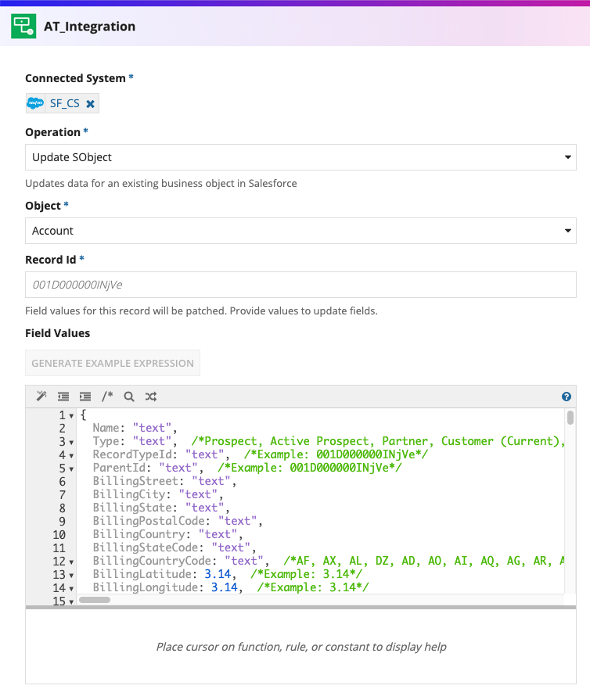Open the Operation dropdown showing Update SObject
This screenshot has width=590, height=700.
[x=300, y=157]
